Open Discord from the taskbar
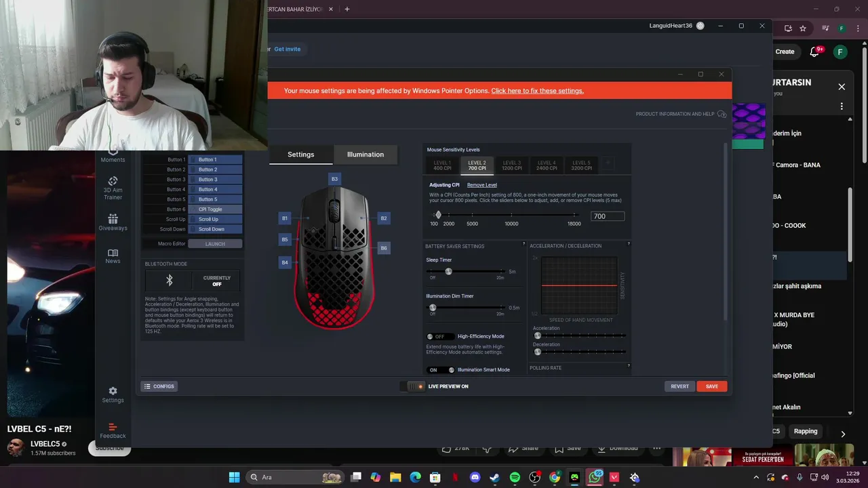Screen dimensions: 868x488 point(475,477)
